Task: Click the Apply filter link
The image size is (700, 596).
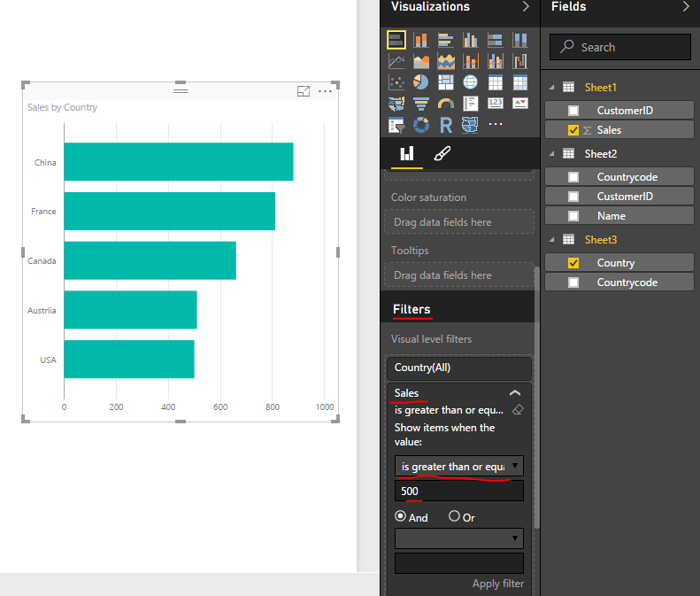Action: click(x=497, y=584)
